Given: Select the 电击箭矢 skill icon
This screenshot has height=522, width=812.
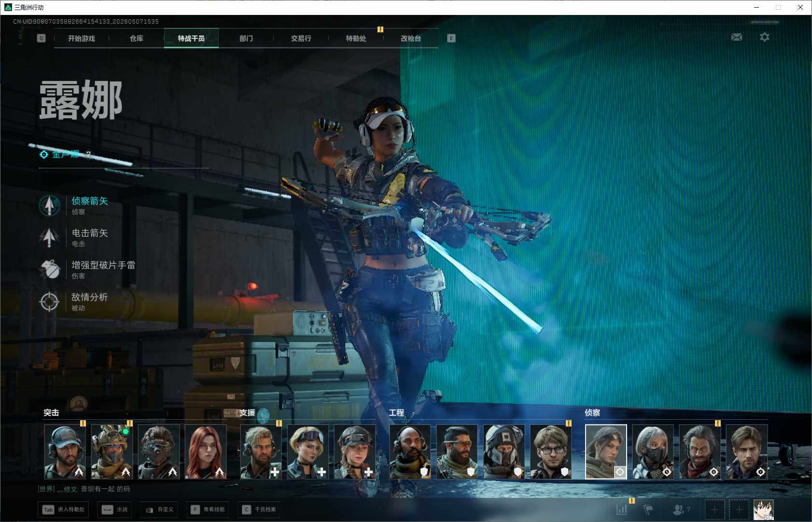Looking at the screenshot, I should (x=49, y=237).
